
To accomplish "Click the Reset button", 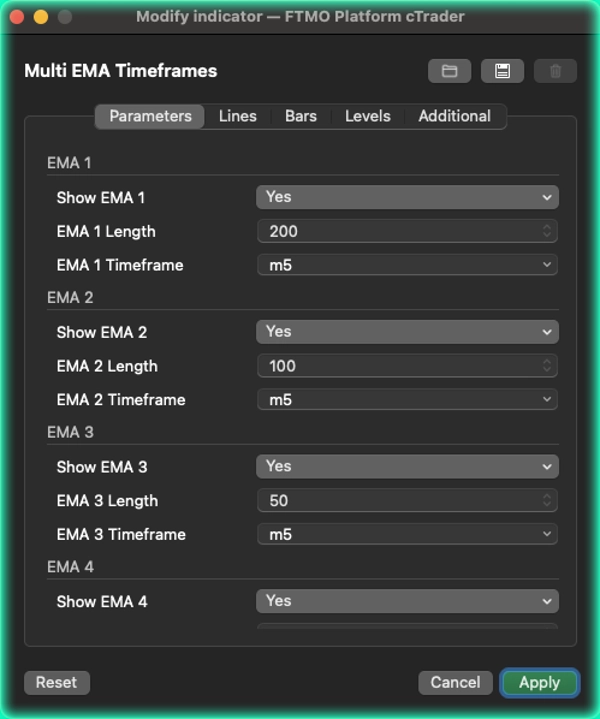I will click(57, 683).
